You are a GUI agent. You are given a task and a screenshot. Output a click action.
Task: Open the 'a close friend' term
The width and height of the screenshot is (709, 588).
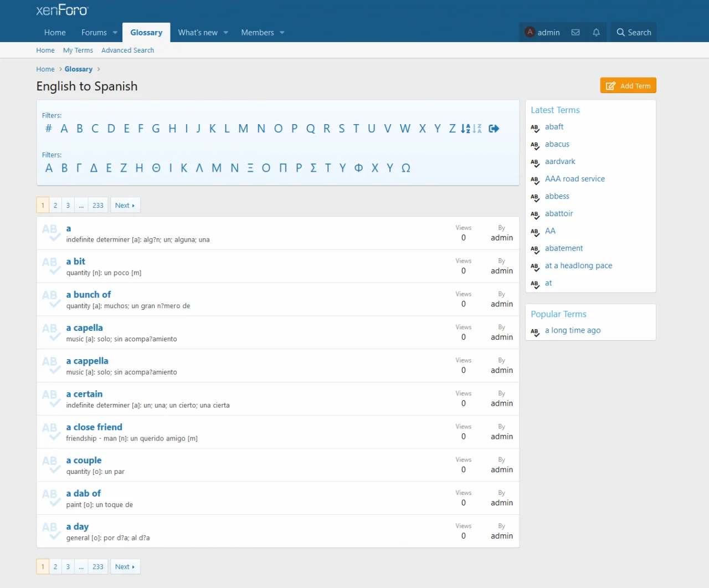(94, 427)
